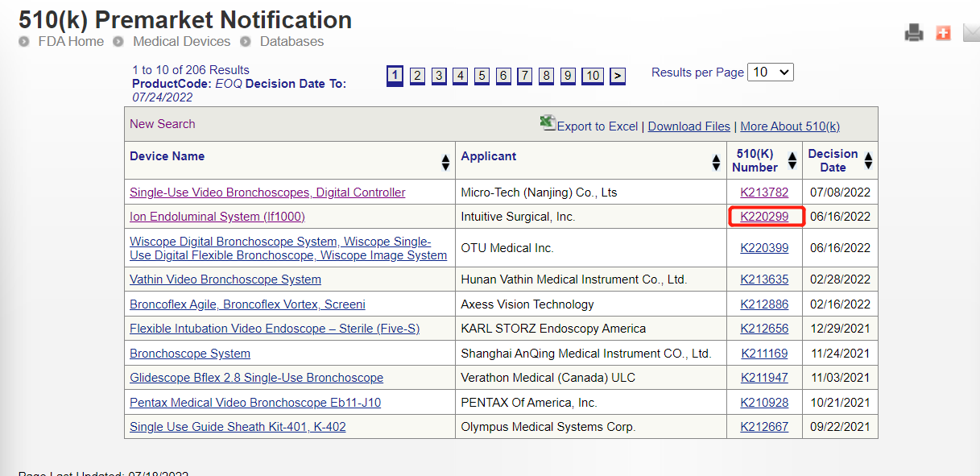Viewport: 980px width, 476px height.
Task: Go to results page 9
Action: 568,76
